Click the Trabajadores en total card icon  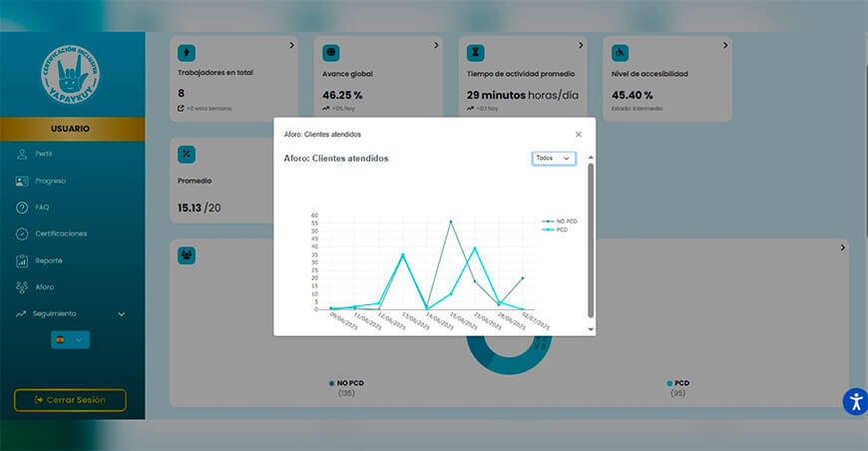pos(187,53)
